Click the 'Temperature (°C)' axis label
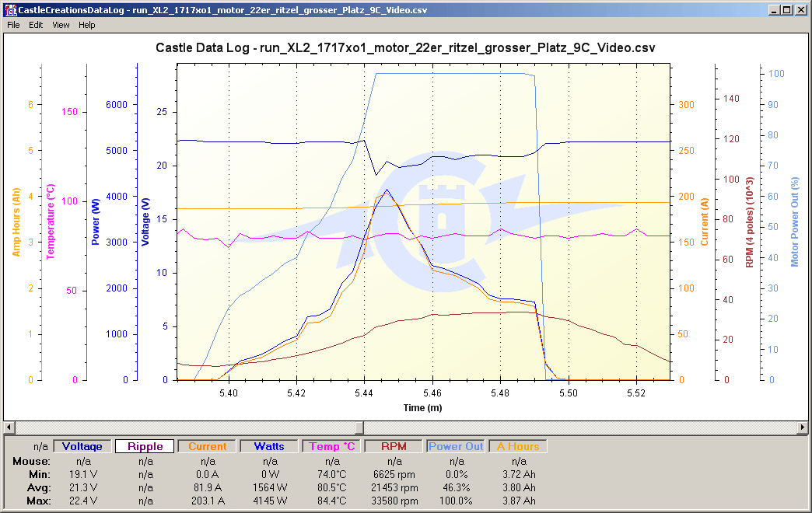This screenshot has height=513, width=812. pyautogui.click(x=51, y=222)
